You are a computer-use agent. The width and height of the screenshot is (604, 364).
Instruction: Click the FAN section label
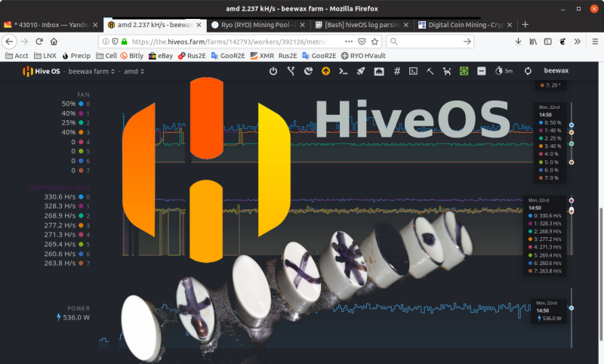pos(83,94)
